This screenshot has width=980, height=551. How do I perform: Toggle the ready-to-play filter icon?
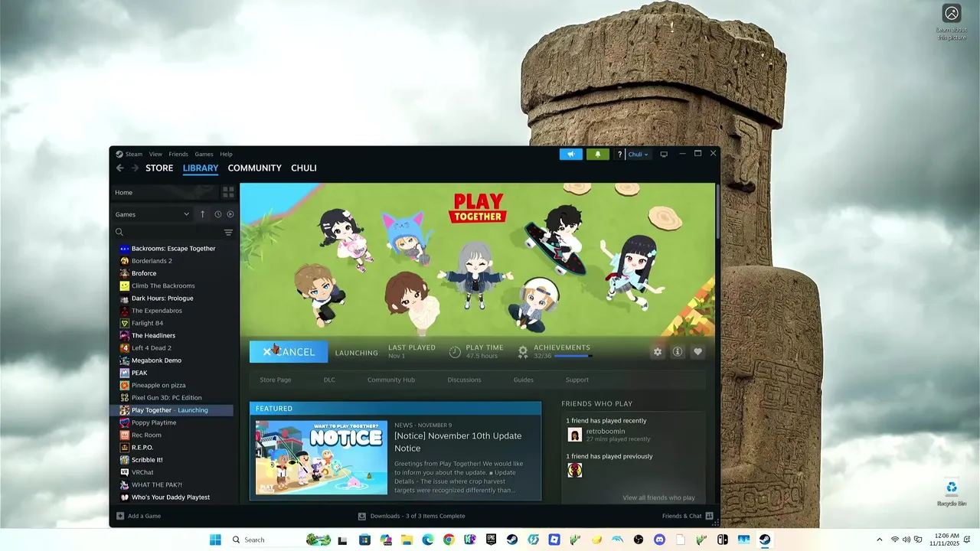click(230, 214)
